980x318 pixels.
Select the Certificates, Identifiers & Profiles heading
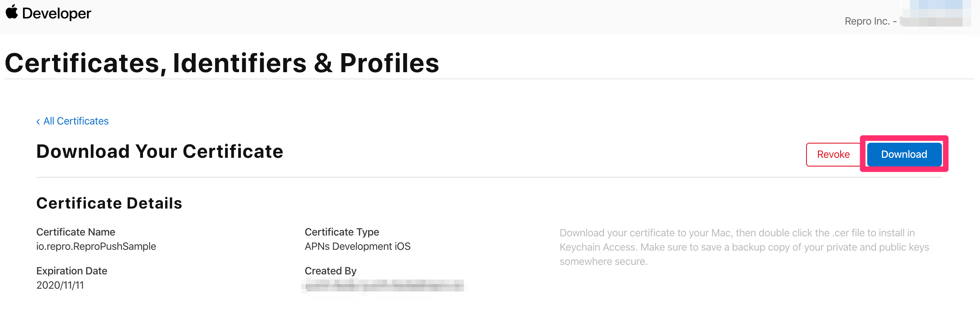pos(222,63)
